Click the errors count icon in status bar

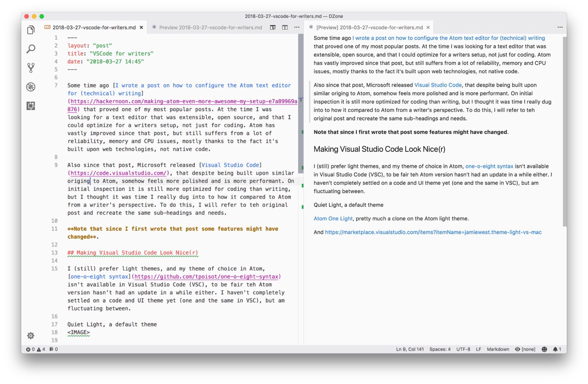(30, 350)
